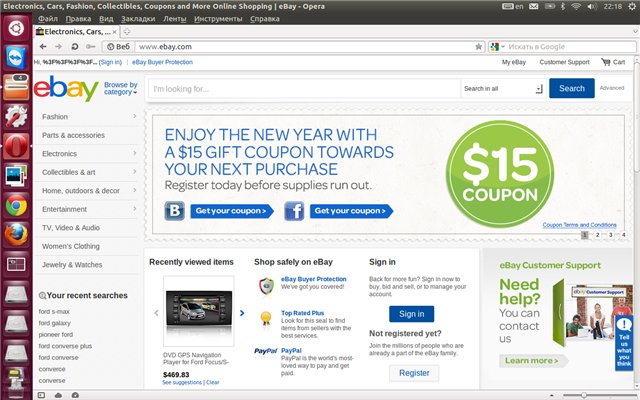Click Learn more in Customer Support
640x400 pixels.
coord(533,361)
